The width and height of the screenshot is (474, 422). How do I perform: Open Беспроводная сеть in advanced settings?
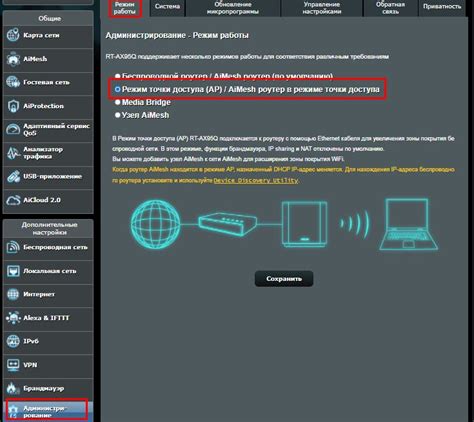(x=48, y=247)
